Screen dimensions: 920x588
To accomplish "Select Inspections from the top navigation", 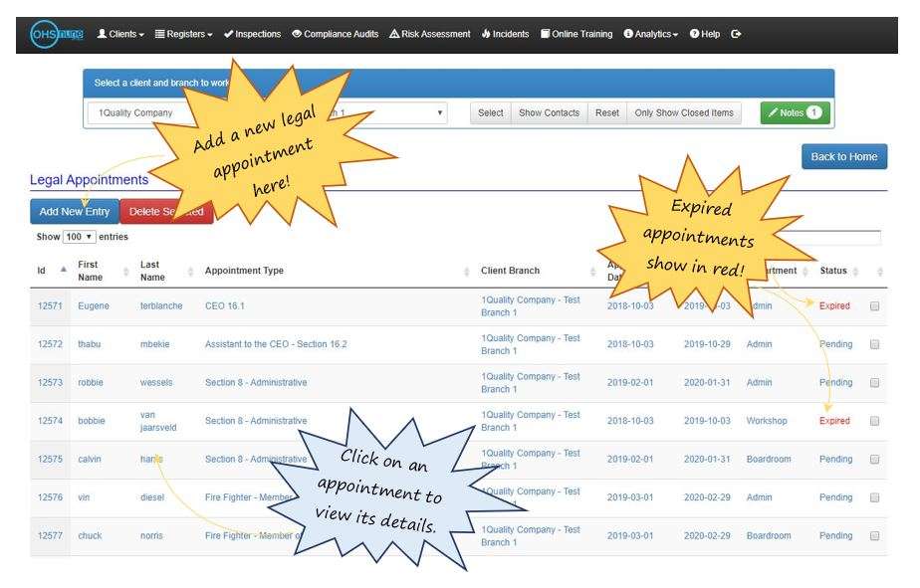I will point(250,33).
